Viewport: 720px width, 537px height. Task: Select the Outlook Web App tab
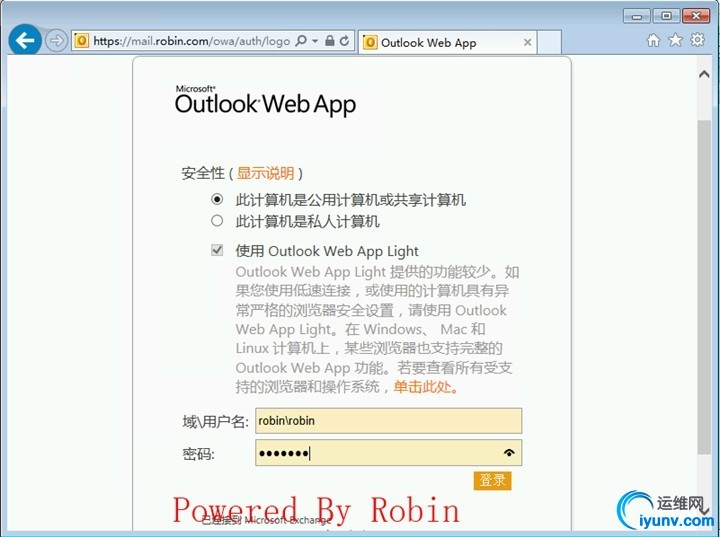click(448, 43)
